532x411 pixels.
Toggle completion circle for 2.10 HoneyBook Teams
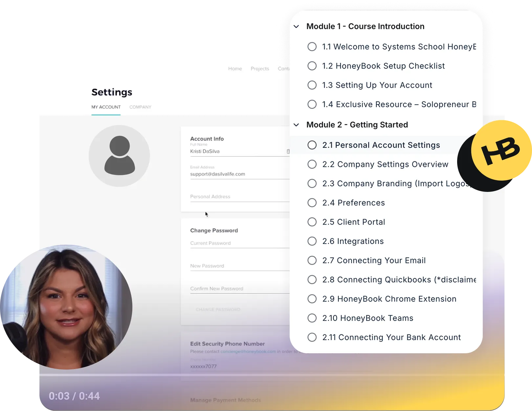point(312,318)
